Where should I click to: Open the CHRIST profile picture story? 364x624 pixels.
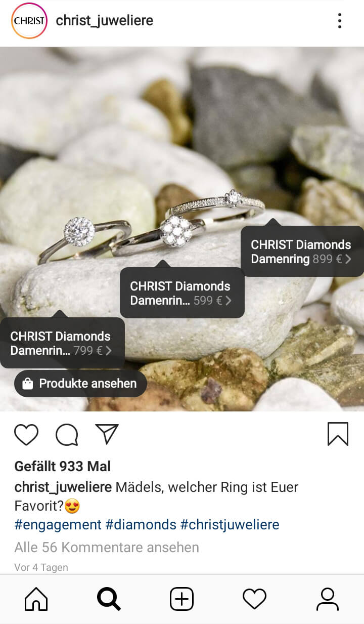point(29,21)
